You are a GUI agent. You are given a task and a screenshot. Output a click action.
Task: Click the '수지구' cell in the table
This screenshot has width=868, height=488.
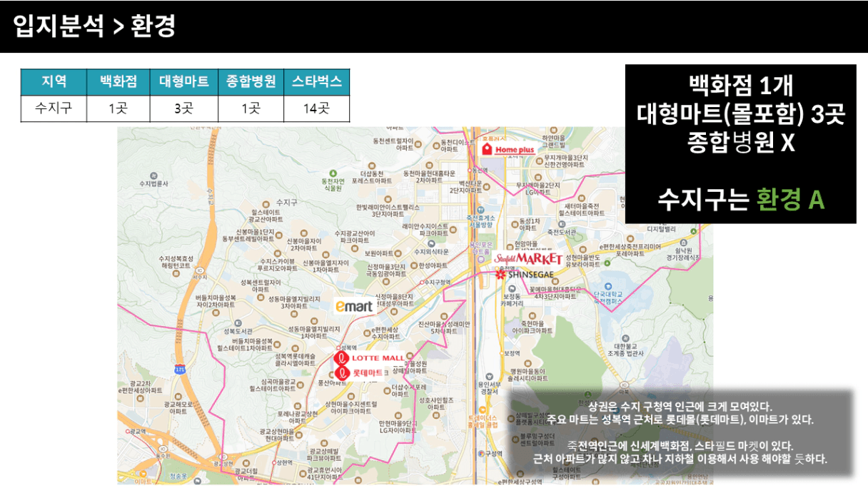click(54, 108)
